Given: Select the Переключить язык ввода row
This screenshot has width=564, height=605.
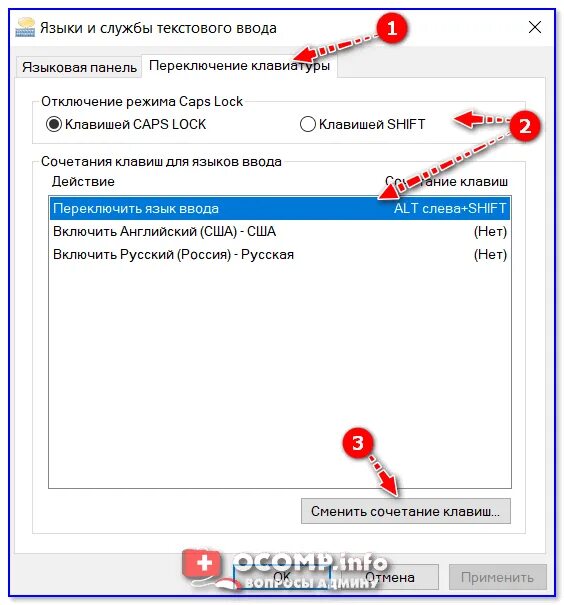Looking at the screenshot, I should tap(280, 208).
